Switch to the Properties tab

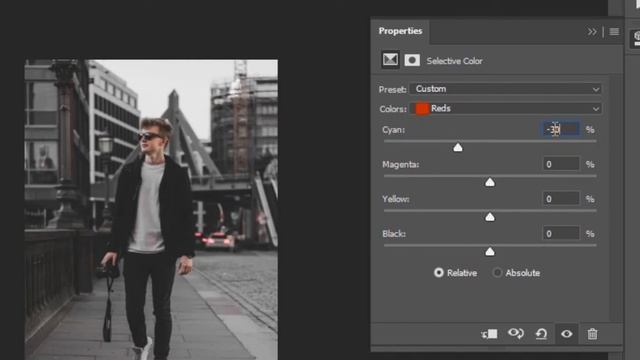(400, 31)
